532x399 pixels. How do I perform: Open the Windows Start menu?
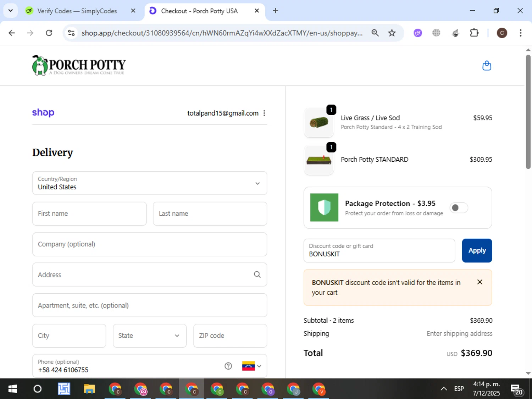coord(12,389)
